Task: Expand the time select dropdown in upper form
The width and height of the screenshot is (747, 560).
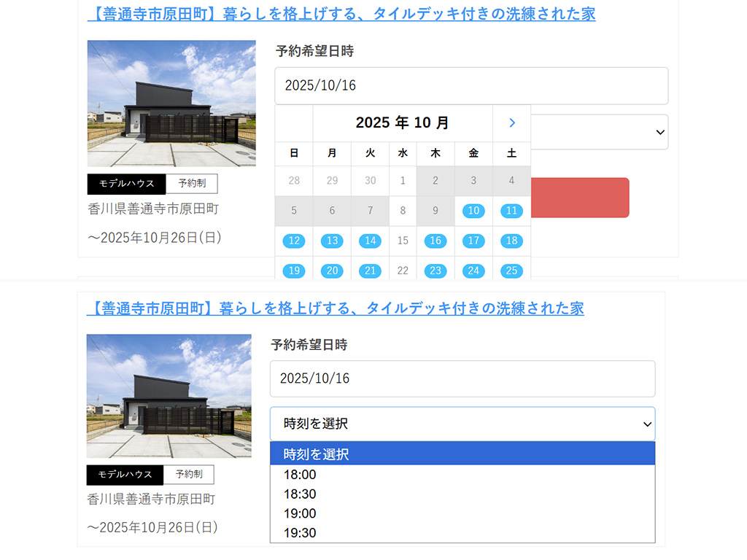Action: point(598,132)
